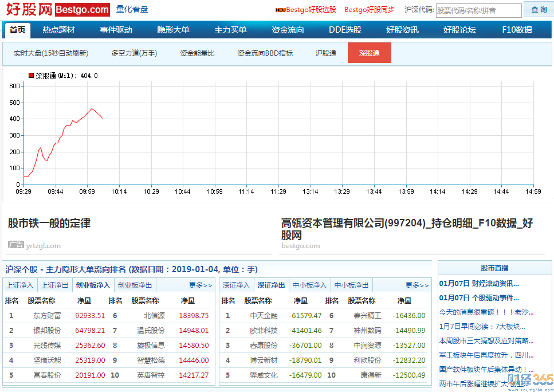Click the 东方财富 stock name in ranking

click(47, 315)
